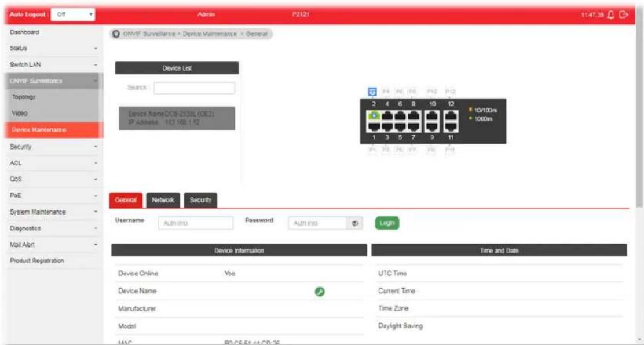The height and width of the screenshot is (345, 644).
Task: Click the Device List header
Action: pos(177,68)
